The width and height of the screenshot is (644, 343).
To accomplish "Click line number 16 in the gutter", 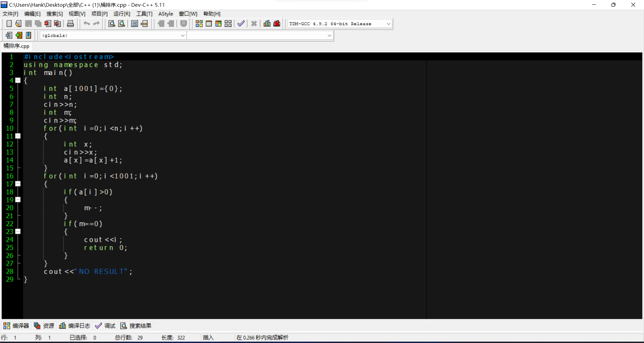I will pyautogui.click(x=10, y=176).
